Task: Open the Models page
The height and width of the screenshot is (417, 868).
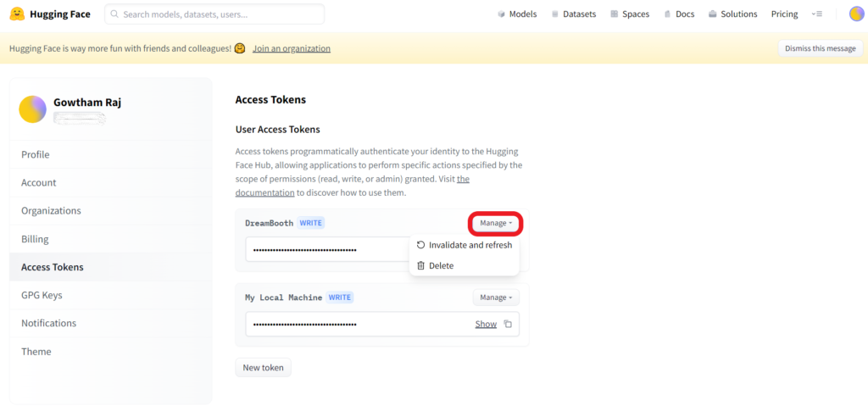Action: pyautogui.click(x=517, y=14)
